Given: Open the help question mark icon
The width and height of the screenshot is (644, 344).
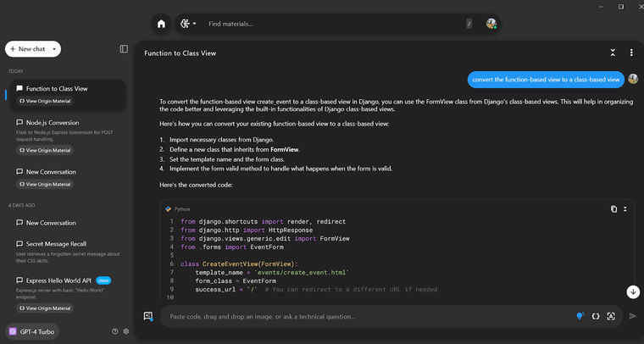Looking at the screenshot, I should [115, 331].
